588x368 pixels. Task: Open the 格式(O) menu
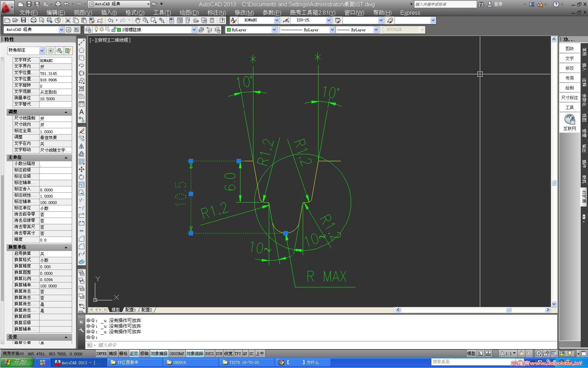135,13
